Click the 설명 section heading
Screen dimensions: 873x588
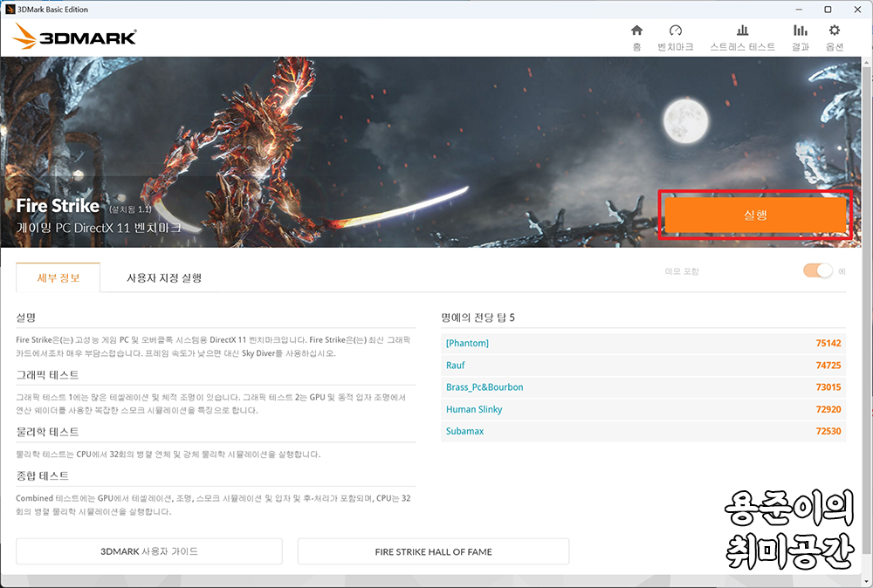pyautogui.click(x=25, y=318)
